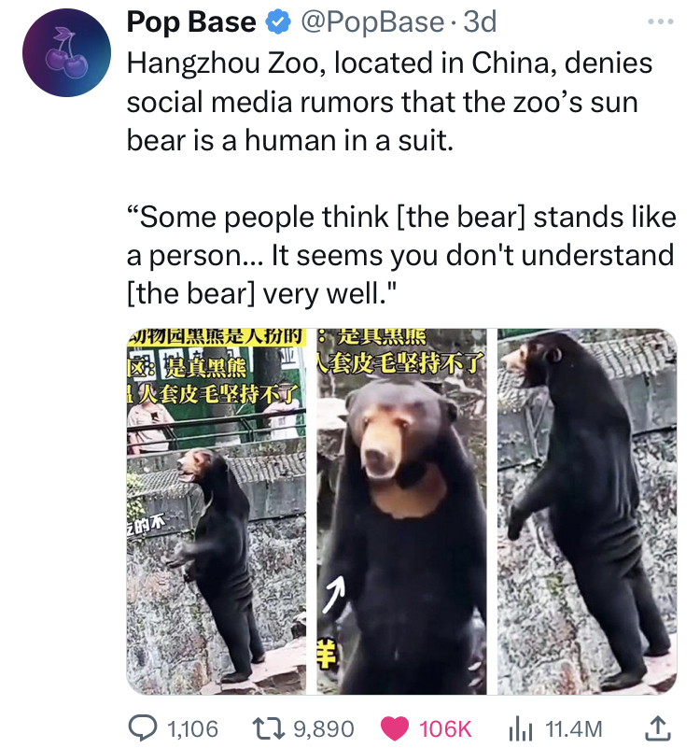The width and height of the screenshot is (700, 748).
Task: Click the share upload icon
Action: (658, 728)
